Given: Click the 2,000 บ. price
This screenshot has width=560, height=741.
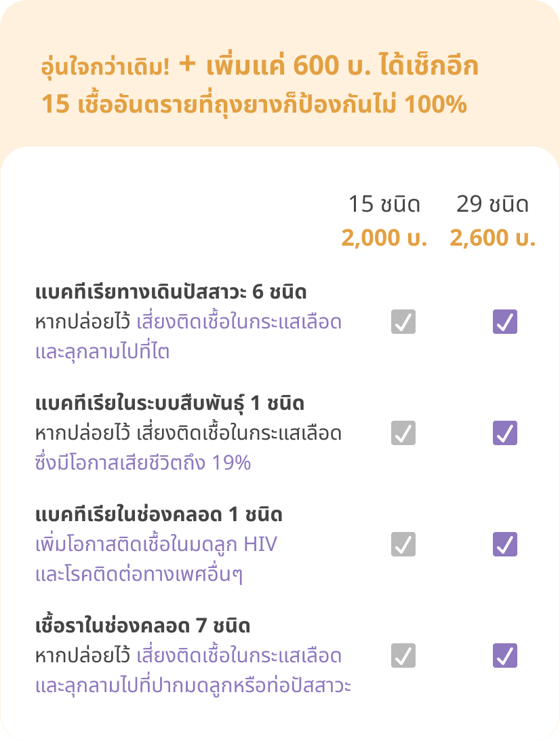Looking at the screenshot, I should (384, 237).
